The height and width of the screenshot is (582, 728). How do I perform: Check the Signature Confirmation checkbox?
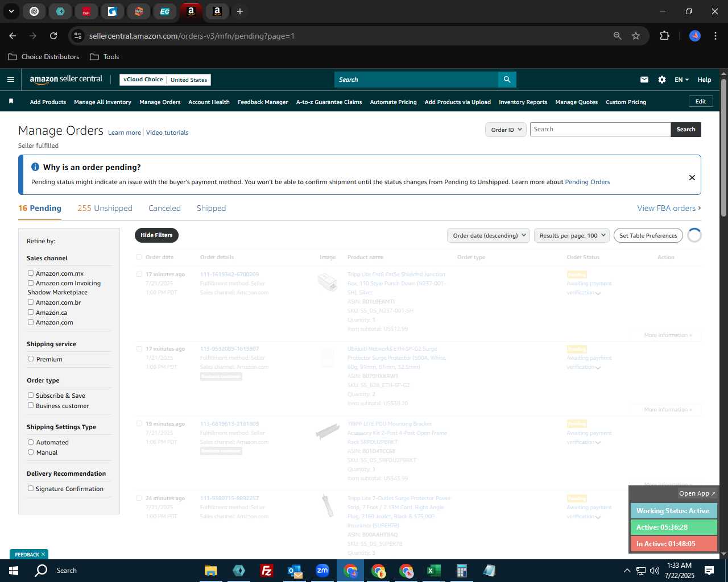point(31,488)
